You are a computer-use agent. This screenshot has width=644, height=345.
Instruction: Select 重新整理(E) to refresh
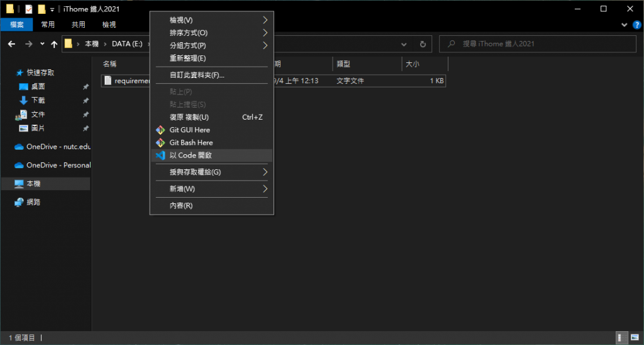211,59
